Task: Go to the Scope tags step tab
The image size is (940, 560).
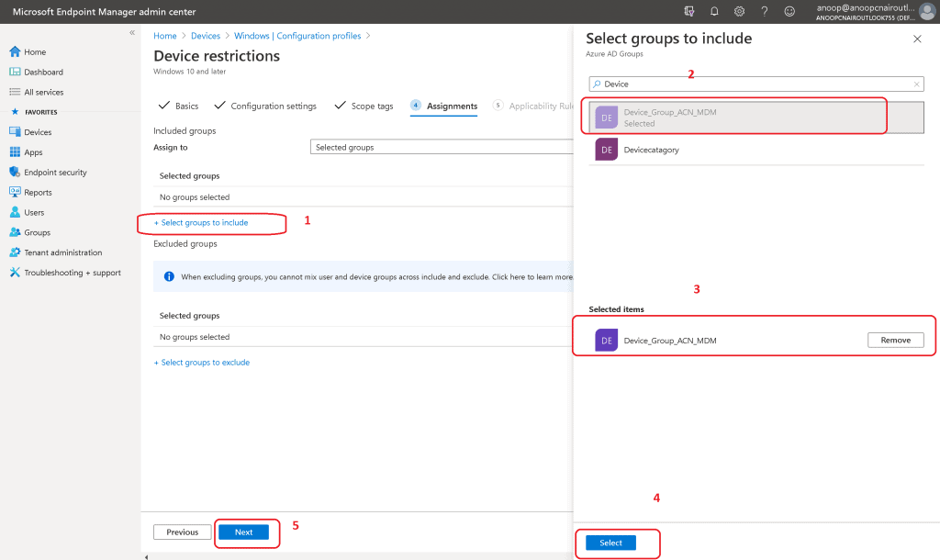Action: (x=364, y=106)
